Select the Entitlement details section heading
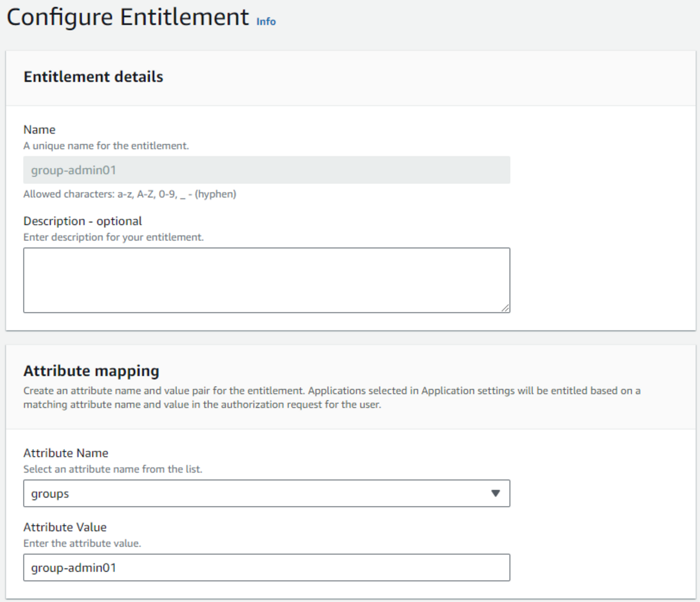Viewport: 700px width, 602px height. 93,77
